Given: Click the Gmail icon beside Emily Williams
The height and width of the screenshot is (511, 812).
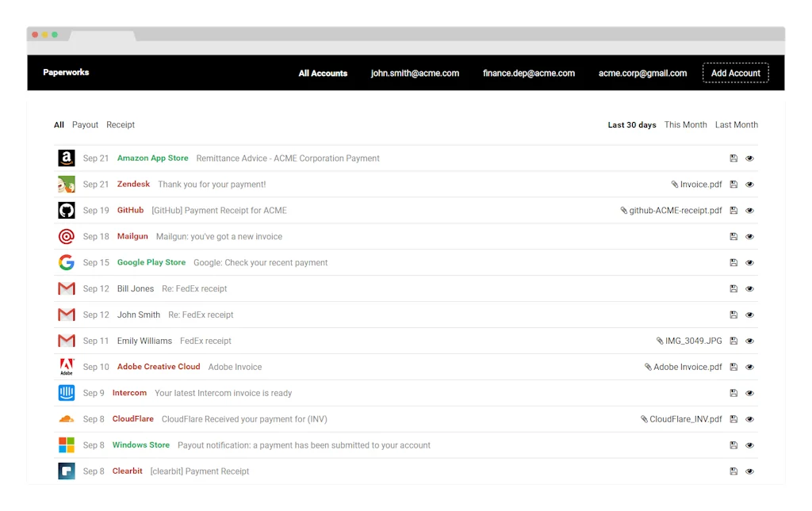Looking at the screenshot, I should click(66, 340).
